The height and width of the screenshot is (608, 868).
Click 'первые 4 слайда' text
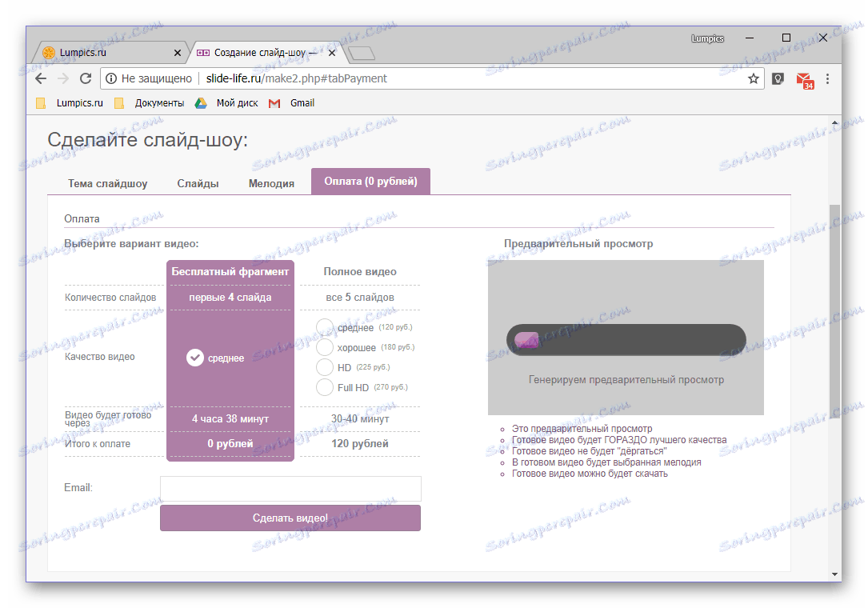(230, 298)
